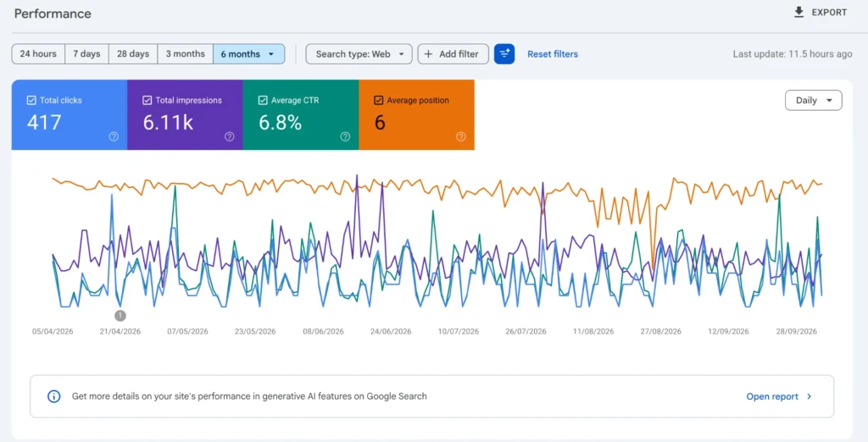Click the generative AI features banner text
The image size is (868, 442).
[249, 396]
